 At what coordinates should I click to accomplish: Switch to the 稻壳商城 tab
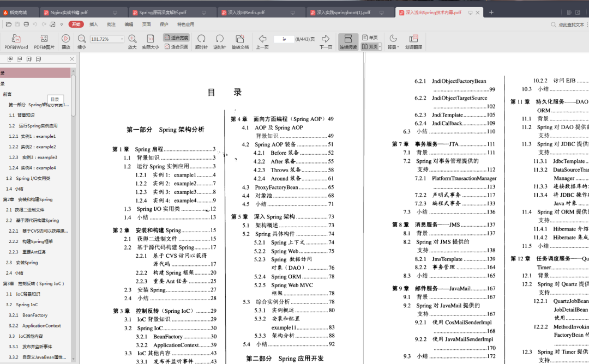click(x=19, y=13)
